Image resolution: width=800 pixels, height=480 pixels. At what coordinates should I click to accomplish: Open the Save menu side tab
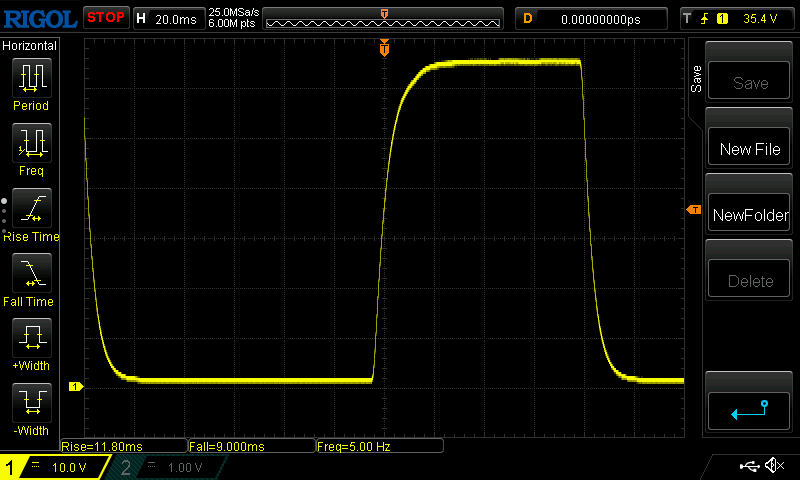coord(696,79)
